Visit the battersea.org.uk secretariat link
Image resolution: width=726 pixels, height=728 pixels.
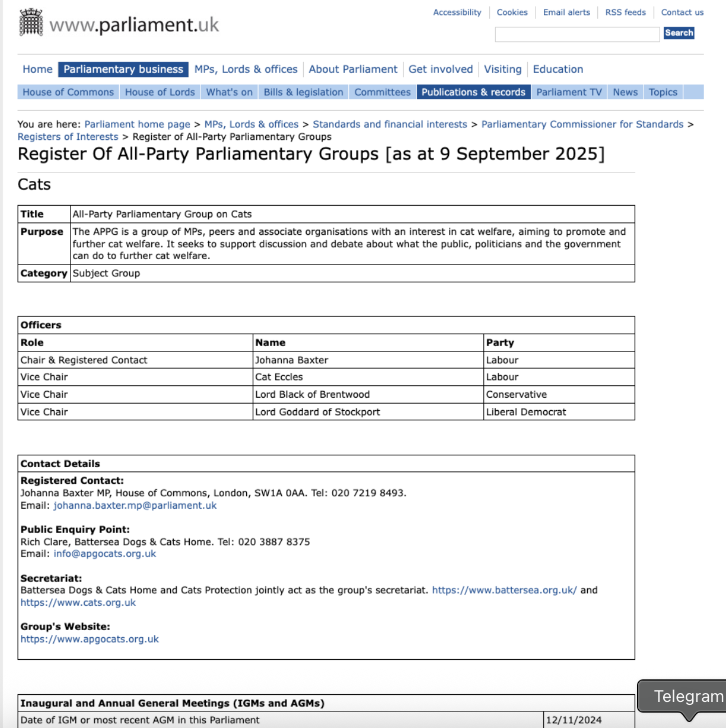click(504, 590)
